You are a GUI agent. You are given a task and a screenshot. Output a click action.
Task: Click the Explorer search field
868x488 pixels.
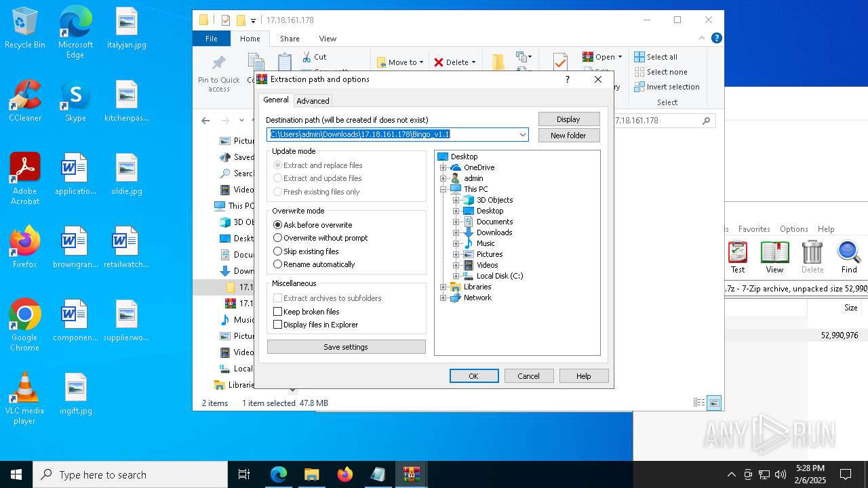tap(663, 121)
